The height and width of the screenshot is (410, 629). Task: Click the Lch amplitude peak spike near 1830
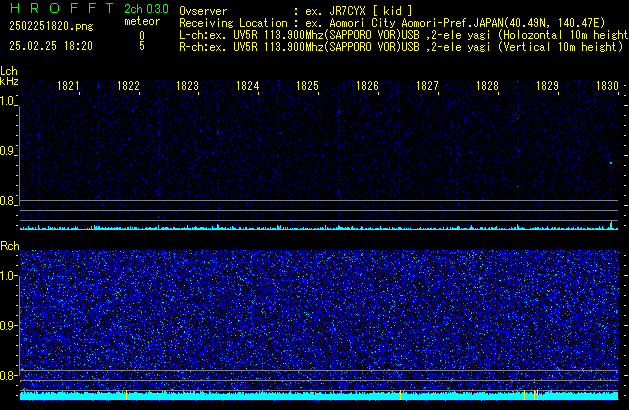[611, 225]
